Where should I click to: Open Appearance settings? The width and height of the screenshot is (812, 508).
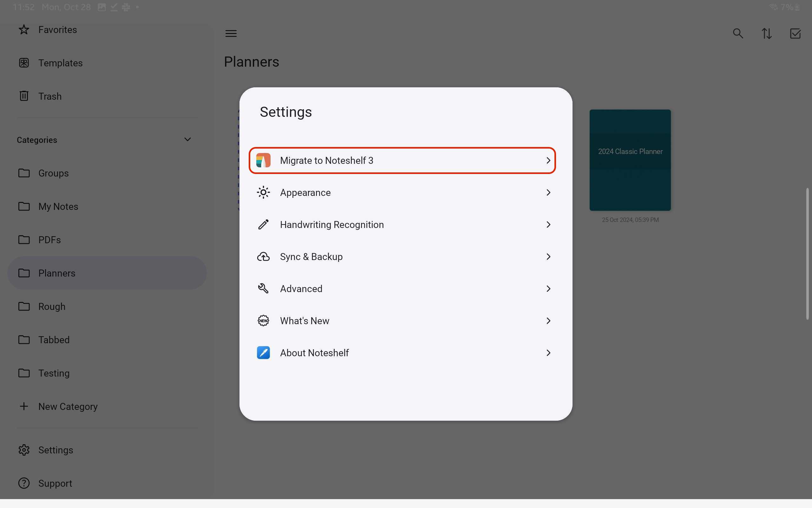point(402,192)
